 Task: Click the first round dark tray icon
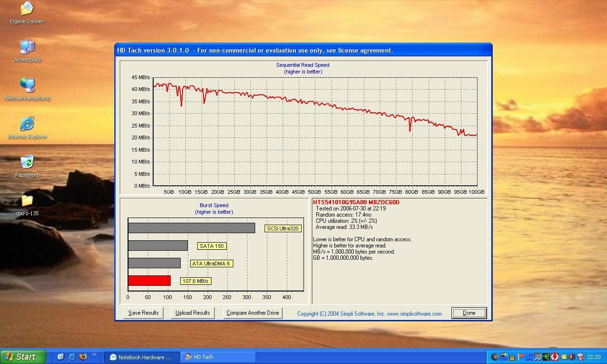click(495, 357)
